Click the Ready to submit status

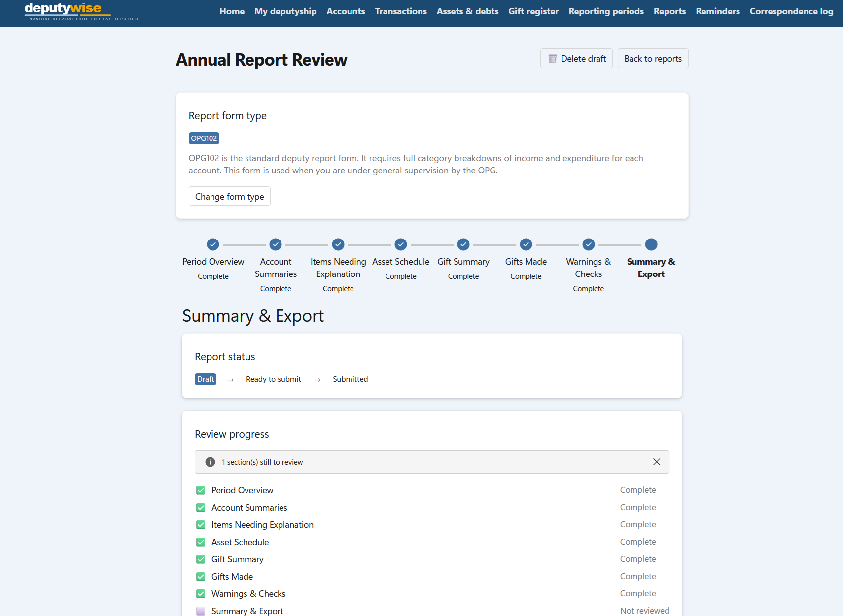pos(274,379)
